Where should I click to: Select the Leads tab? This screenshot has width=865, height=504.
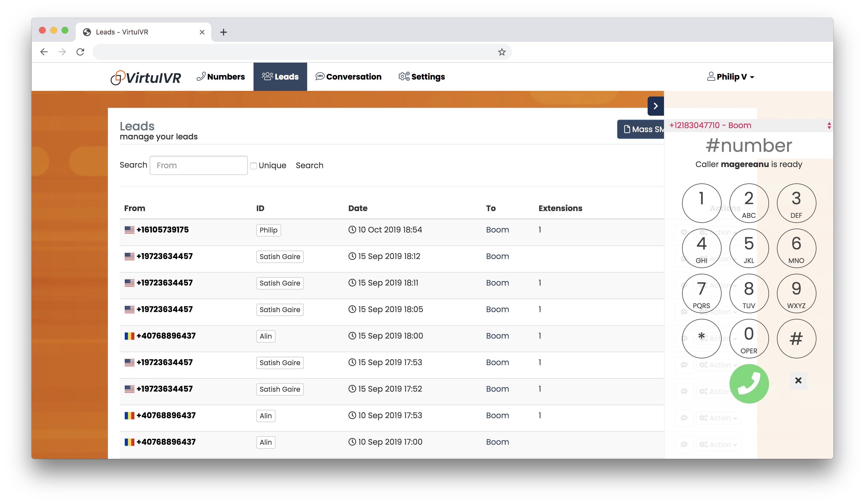(280, 77)
